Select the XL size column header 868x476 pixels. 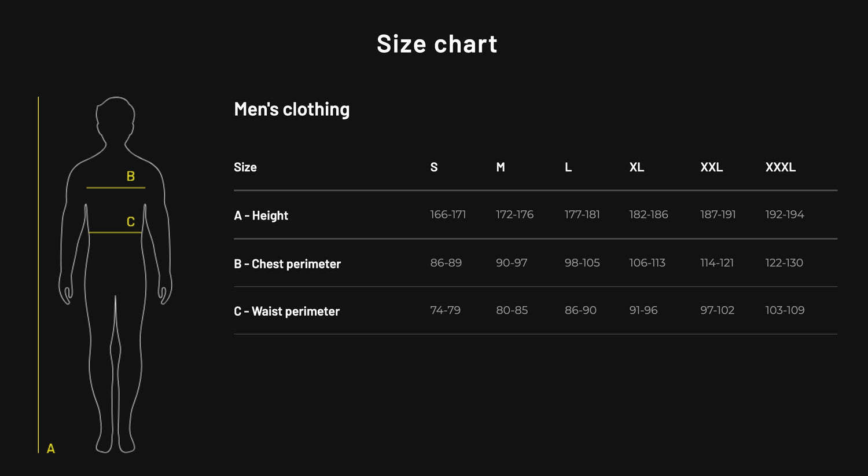[637, 167]
